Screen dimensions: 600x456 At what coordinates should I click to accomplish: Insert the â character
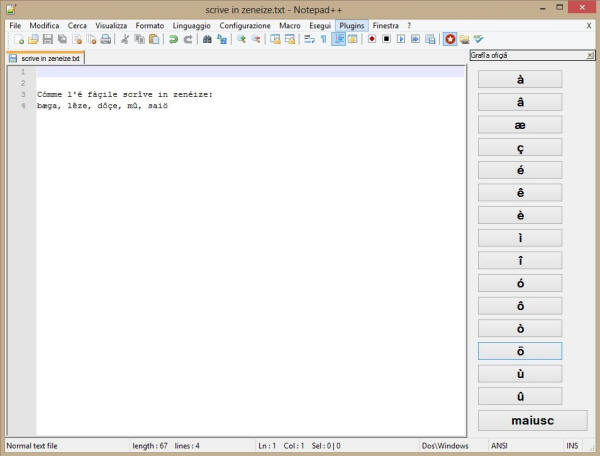[x=520, y=102]
